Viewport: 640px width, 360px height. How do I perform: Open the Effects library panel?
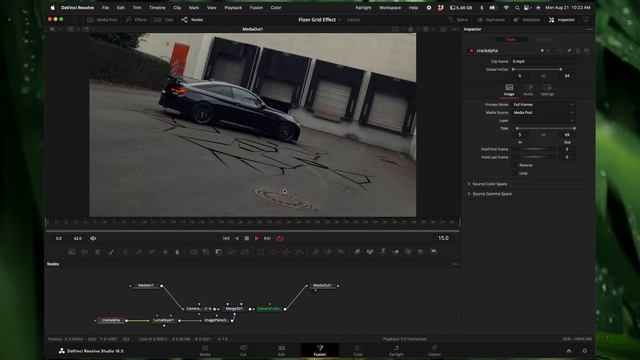pyautogui.click(x=136, y=20)
